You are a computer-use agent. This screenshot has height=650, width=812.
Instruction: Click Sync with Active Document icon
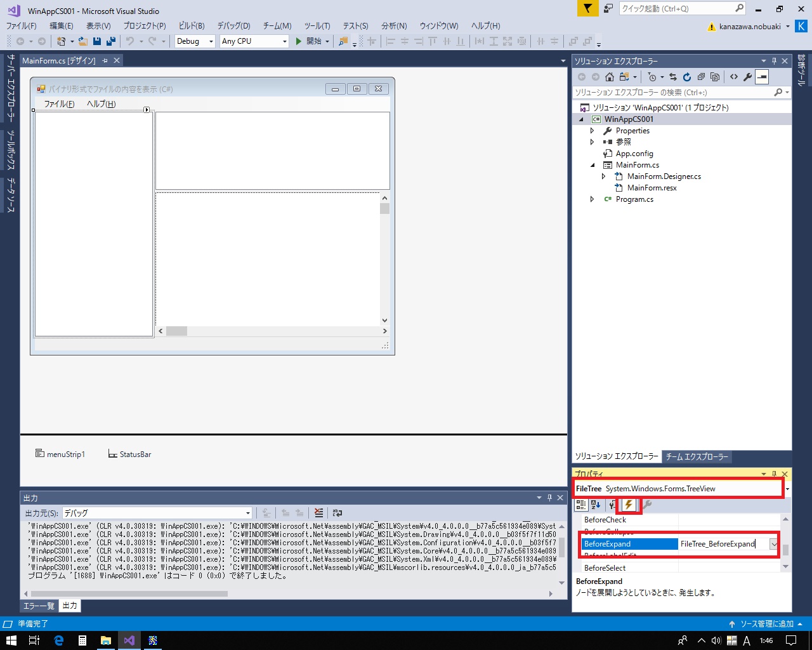(672, 77)
